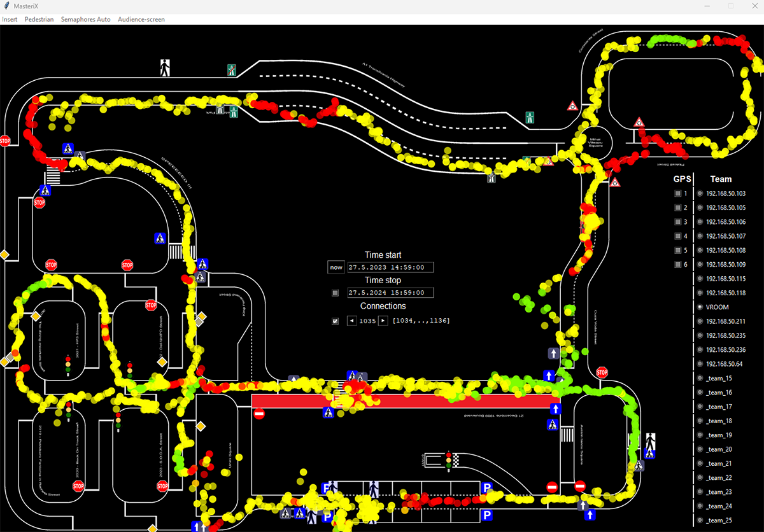Advance to next connection with right arrow

pyautogui.click(x=383, y=321)
